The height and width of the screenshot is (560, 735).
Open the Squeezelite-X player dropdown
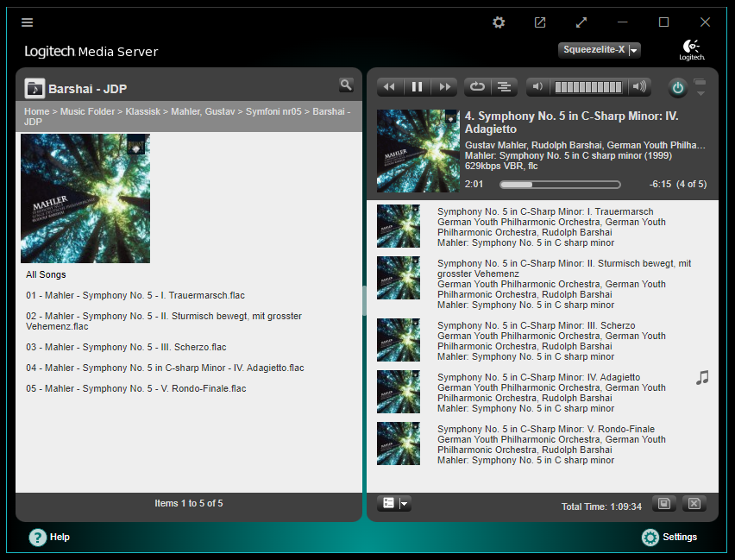click(600, 50)
